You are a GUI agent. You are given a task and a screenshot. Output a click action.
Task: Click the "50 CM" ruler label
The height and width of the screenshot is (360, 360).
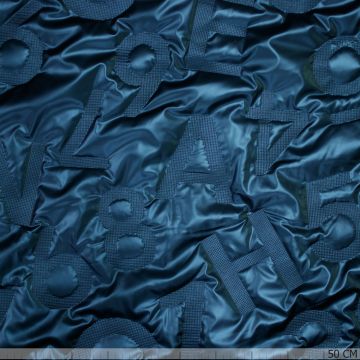[x=342, y=353]
